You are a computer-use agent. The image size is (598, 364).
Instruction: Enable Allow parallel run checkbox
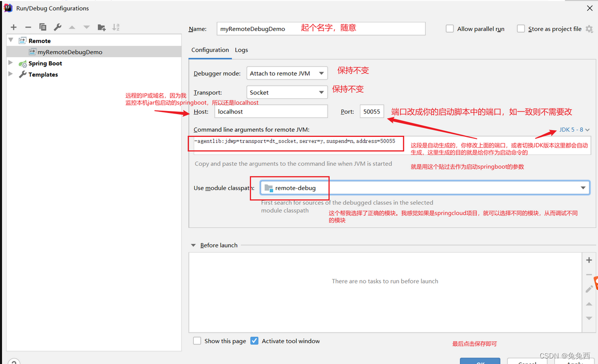click(450, 28)
